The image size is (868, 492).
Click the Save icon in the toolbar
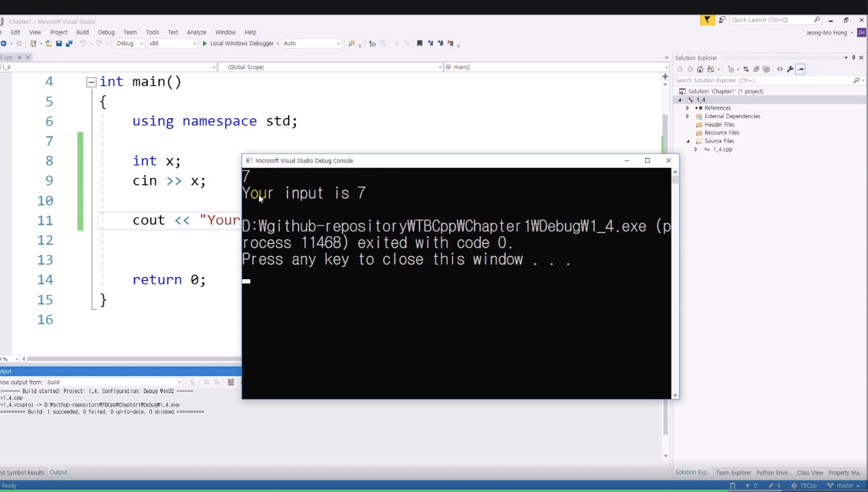pyautogui.click(x=59, y=43)
